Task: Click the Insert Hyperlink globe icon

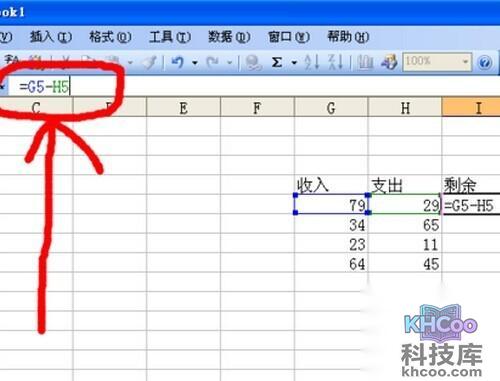Action: [x=253, y=62]
